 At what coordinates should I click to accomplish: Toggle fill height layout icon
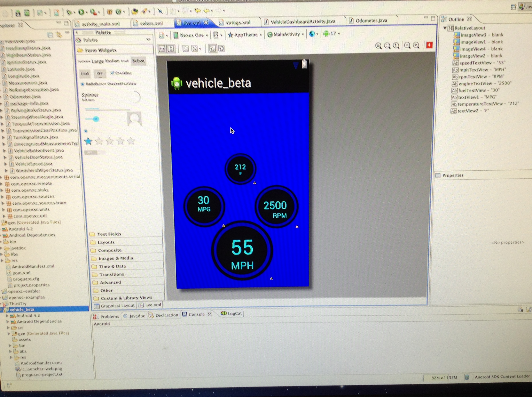[171, 49]
